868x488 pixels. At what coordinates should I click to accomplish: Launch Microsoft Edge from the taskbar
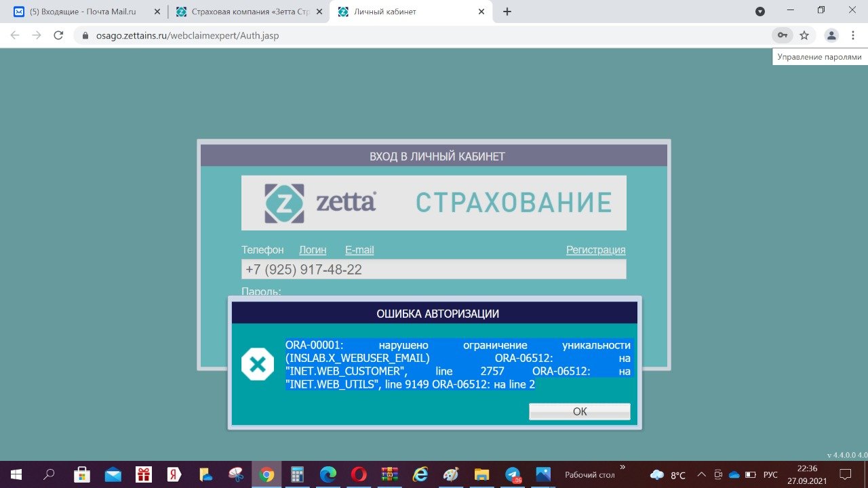coord(328,474)
